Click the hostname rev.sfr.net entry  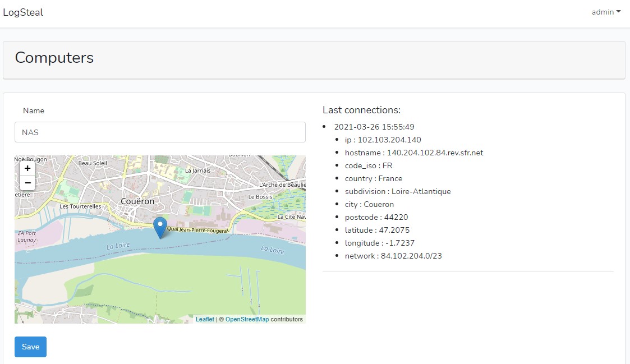click(x=414, y=153)
